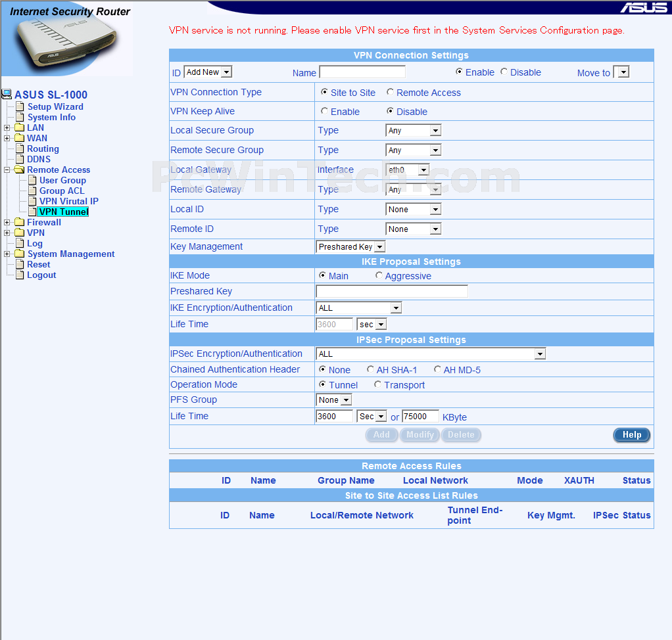
Task: Click the Reset page icon
Action: [20, 264]
